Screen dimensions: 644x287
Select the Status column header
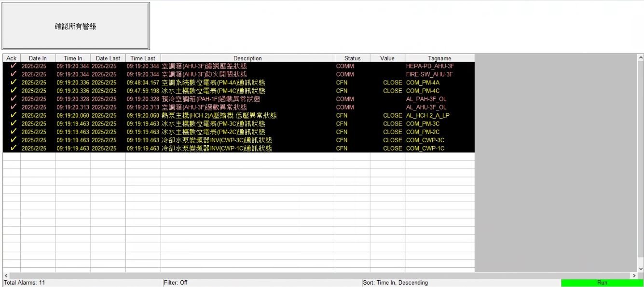[352, 58]
